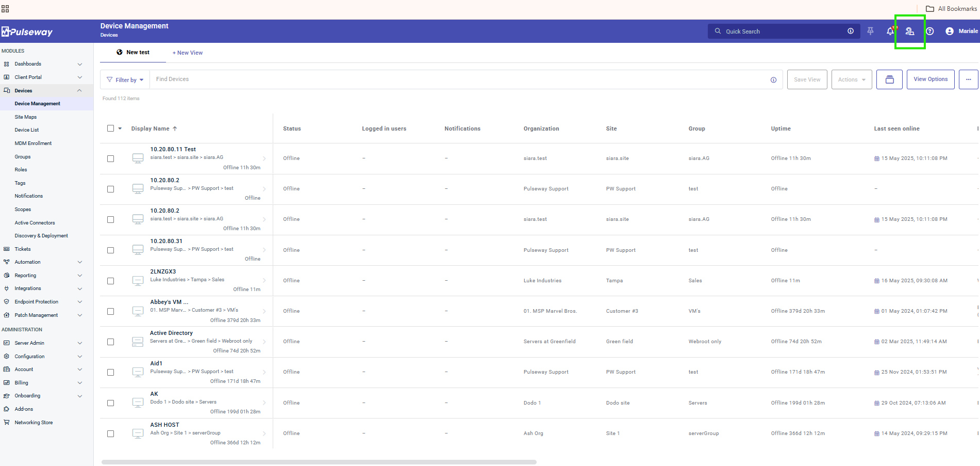Screen dimensions: 980x466
Task: Open the Scopes sidebar link
Action: pyautogui.click(x=23, y=210)
